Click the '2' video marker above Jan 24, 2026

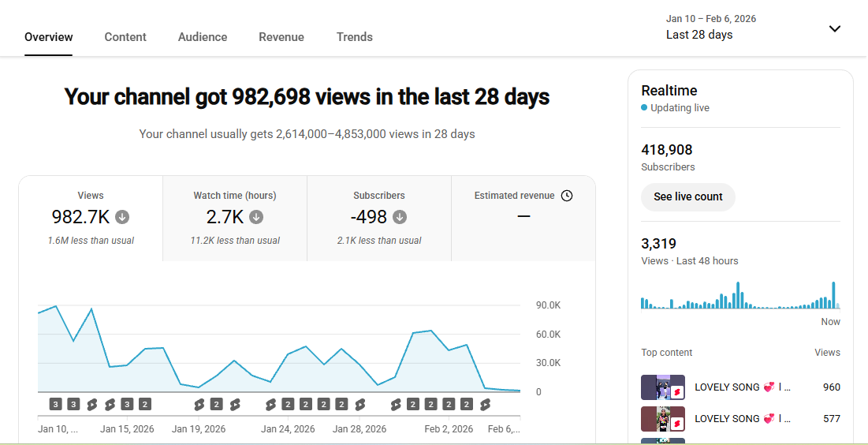click(288, 405)
